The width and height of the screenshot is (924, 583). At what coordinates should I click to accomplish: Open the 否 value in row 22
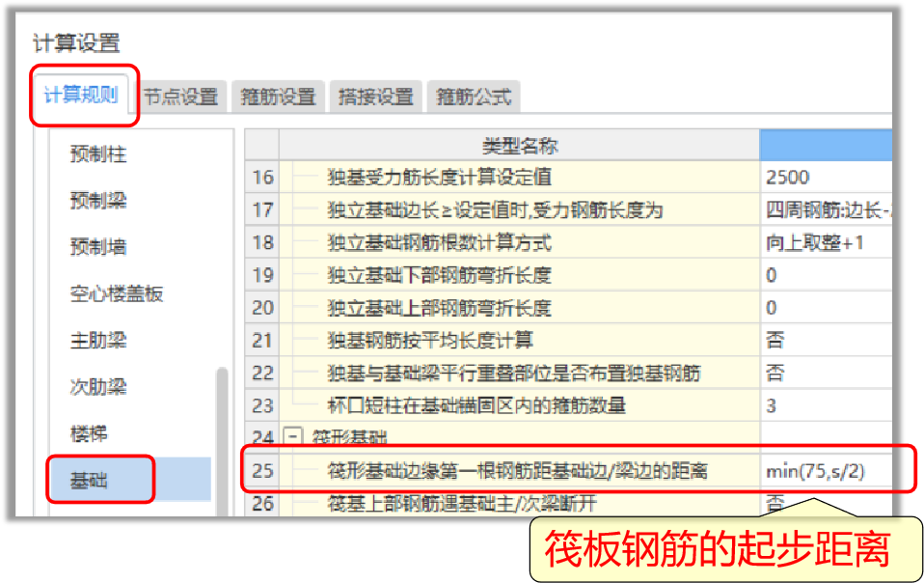point(826,373)
